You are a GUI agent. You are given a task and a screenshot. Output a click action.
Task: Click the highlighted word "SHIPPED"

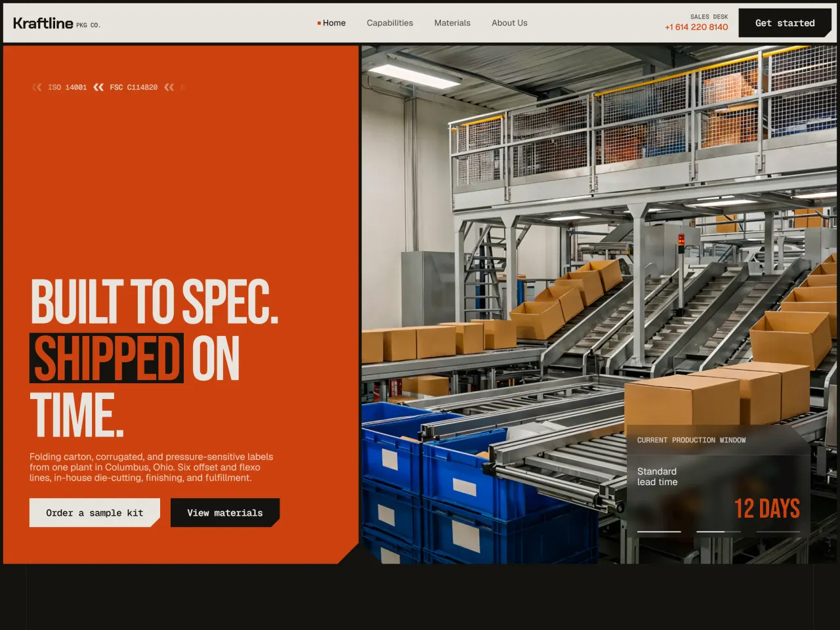point(106,358)
